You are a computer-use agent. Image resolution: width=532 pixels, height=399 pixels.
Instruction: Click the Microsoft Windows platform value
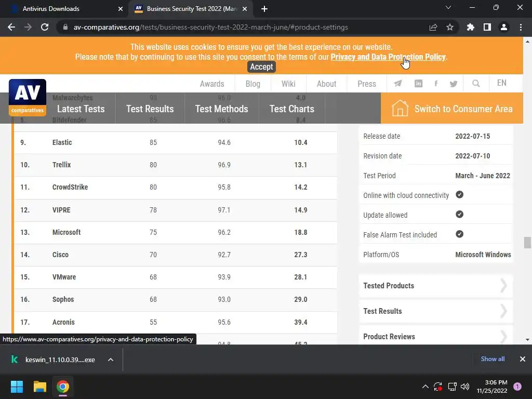point(483,255)
